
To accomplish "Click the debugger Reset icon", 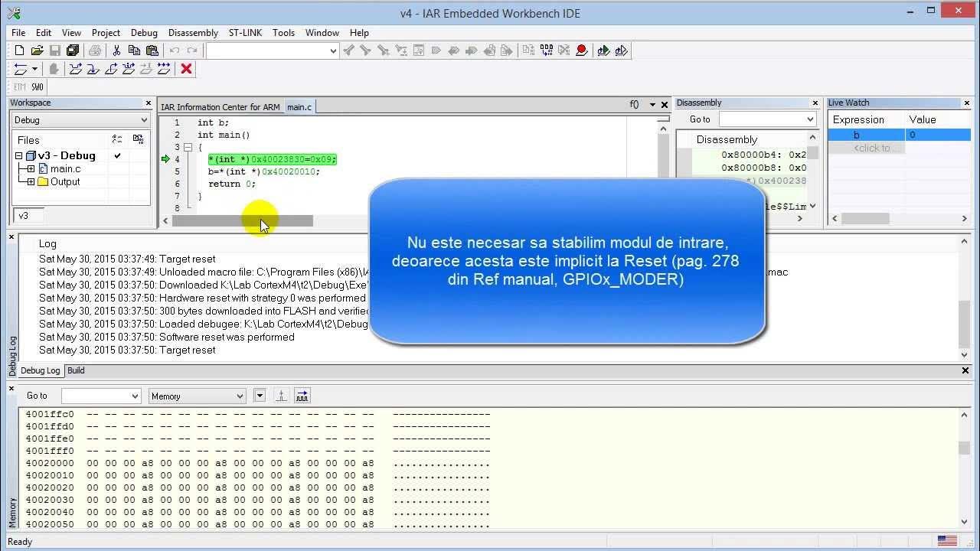I will click(21, 69).
